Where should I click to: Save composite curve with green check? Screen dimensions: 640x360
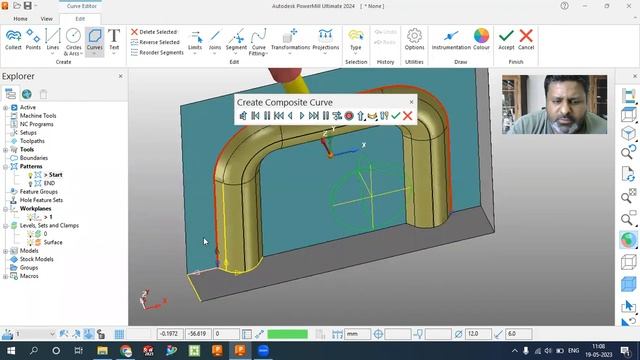396,116
